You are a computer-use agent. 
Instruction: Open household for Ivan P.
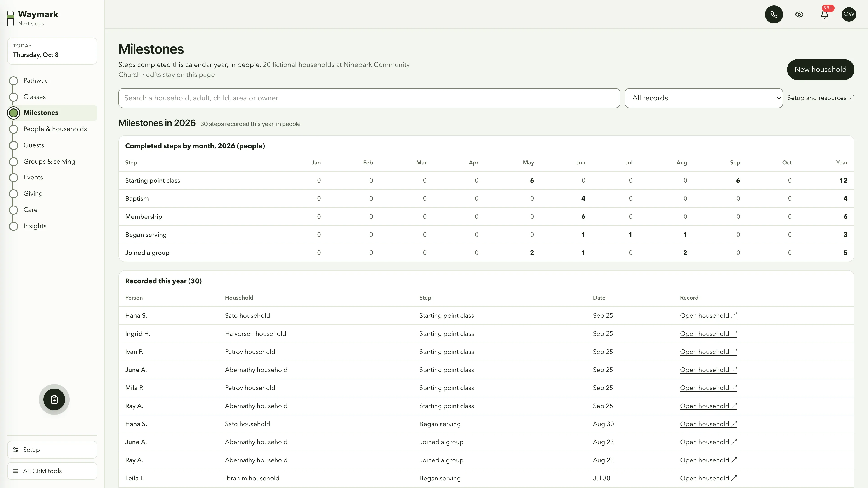[x=708, y=352]
